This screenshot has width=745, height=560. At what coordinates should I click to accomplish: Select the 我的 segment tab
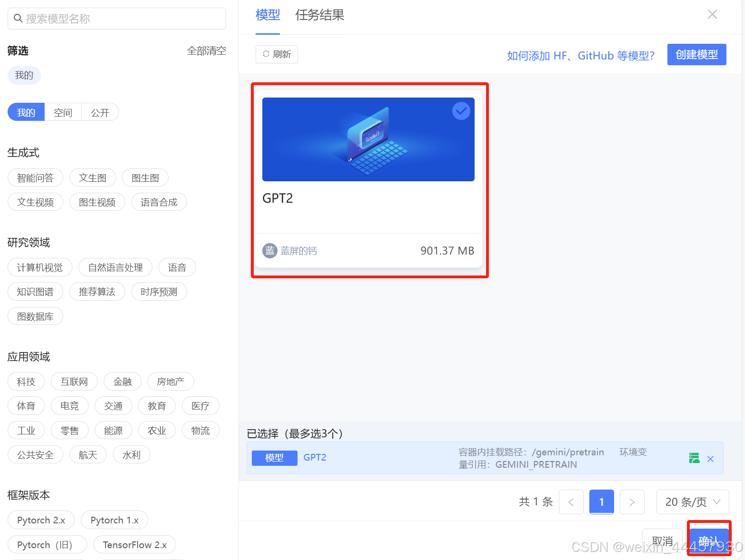click(26, 112)
